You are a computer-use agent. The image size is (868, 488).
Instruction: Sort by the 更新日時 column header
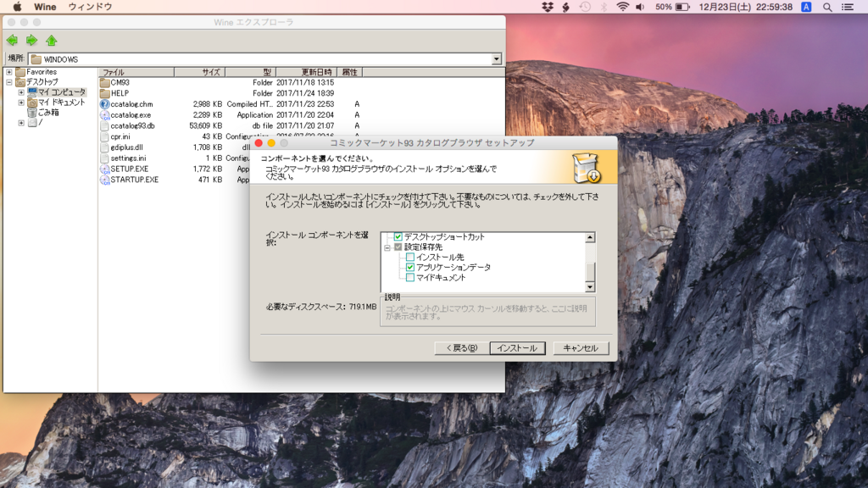coord(305,72)
